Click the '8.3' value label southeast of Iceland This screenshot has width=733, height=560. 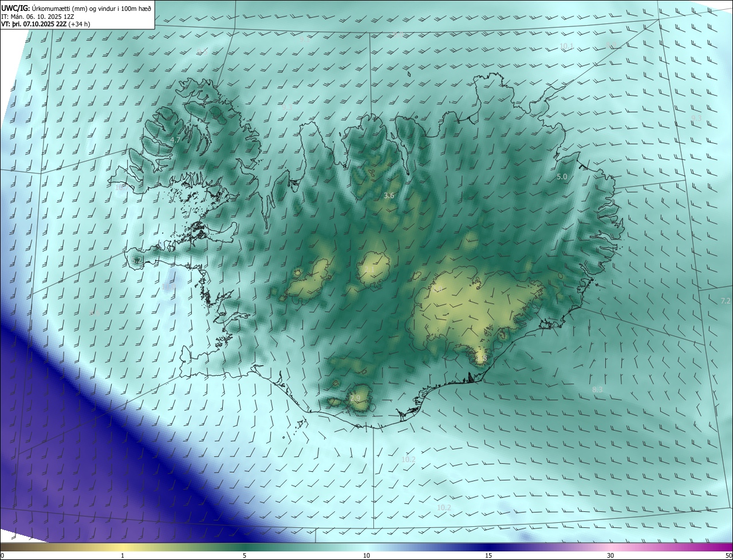tap(597, 389)
